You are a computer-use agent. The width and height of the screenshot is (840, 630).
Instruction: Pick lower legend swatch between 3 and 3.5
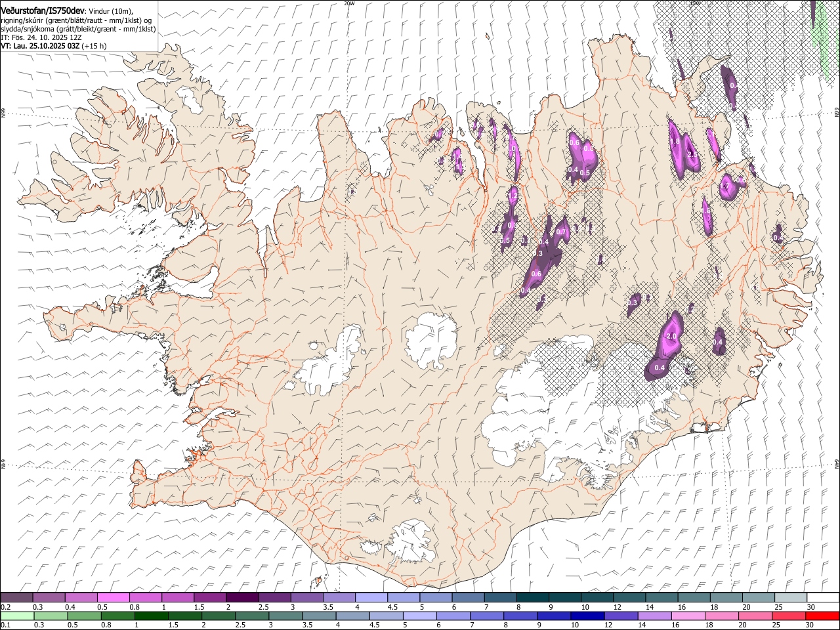point(285,616)
